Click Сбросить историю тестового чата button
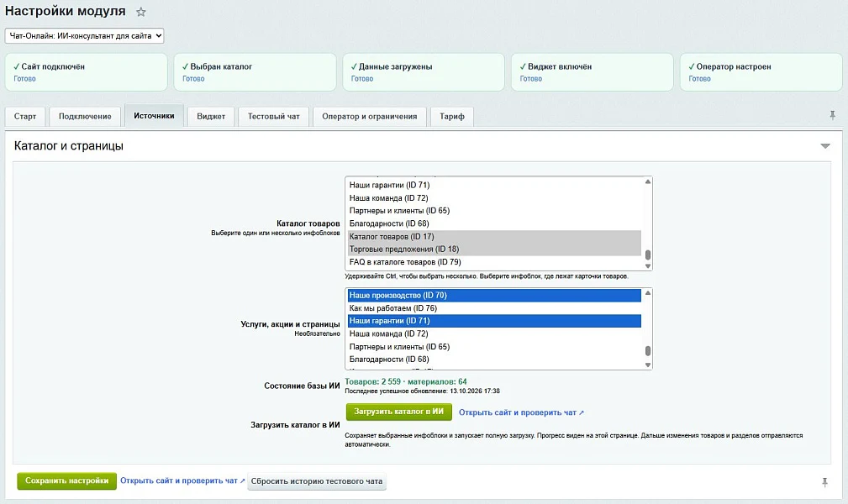 [x=317, y=481]
